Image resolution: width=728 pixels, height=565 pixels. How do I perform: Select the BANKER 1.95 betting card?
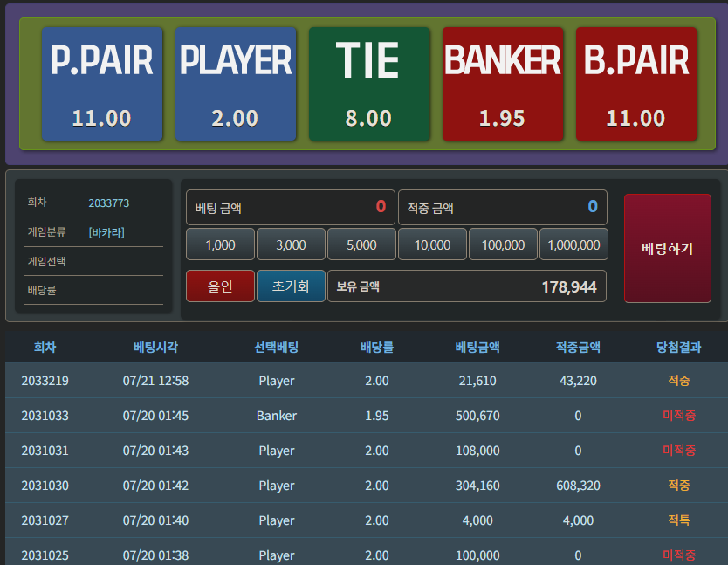(x=503, y=84)
